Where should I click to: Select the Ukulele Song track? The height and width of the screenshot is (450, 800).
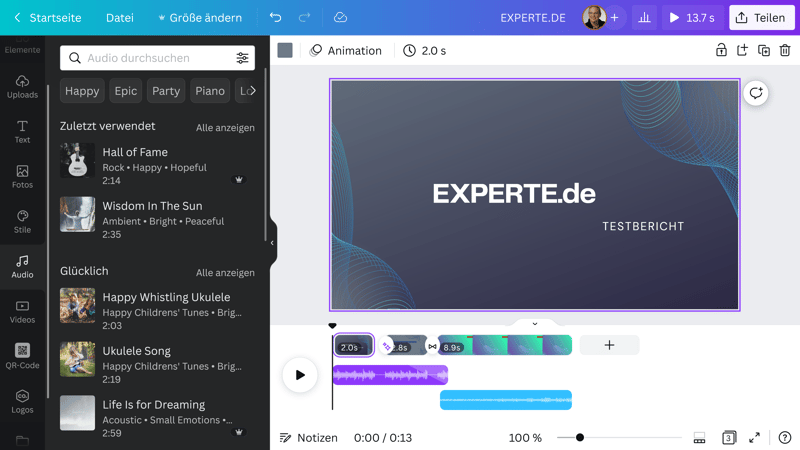coord(157,364)
